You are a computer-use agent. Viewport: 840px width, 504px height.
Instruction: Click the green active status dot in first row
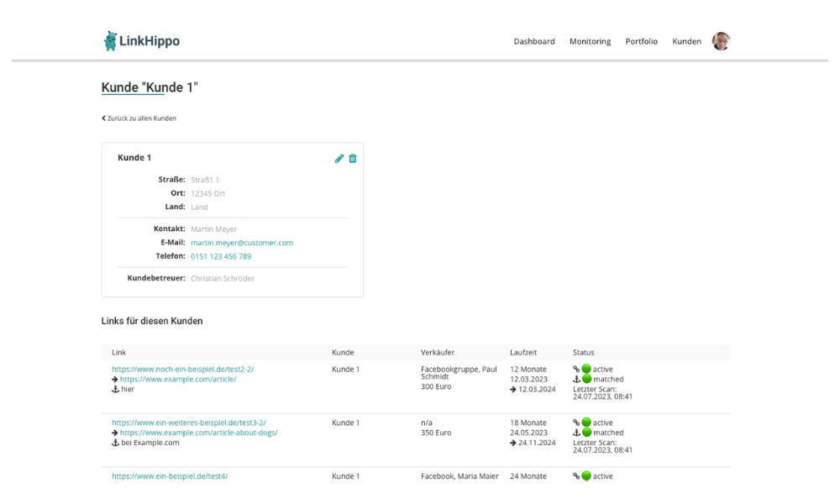click(x=586, y=369)
